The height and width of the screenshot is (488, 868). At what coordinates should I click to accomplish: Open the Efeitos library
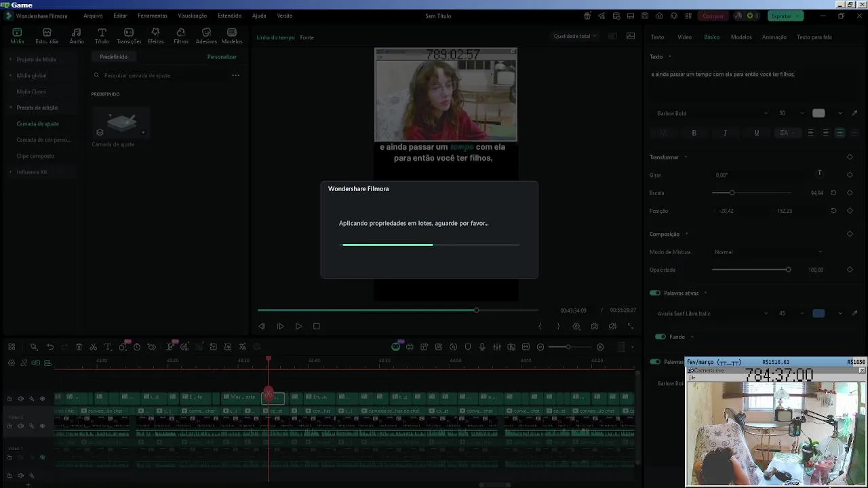click(x=155, y=36)
